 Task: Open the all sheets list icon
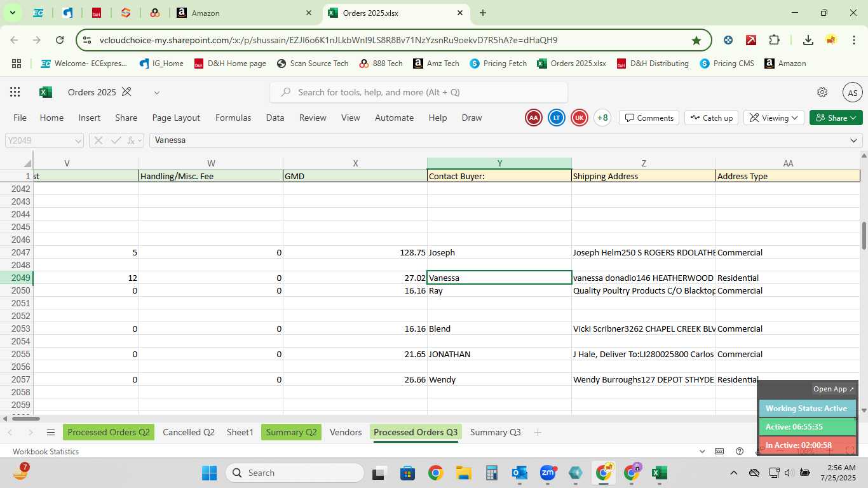coord(51,433)
